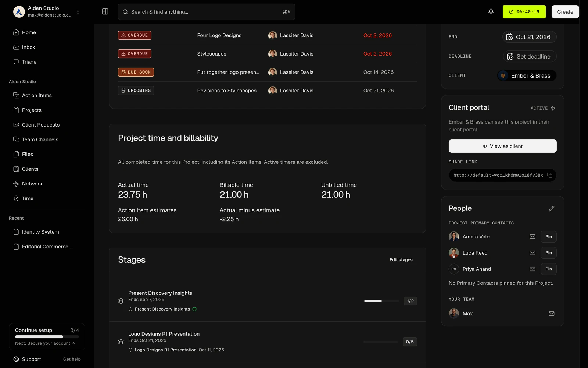The image size is (588, 368).
Task: Click Present Discovery Insights progress bar
Action: click(381, 301)
